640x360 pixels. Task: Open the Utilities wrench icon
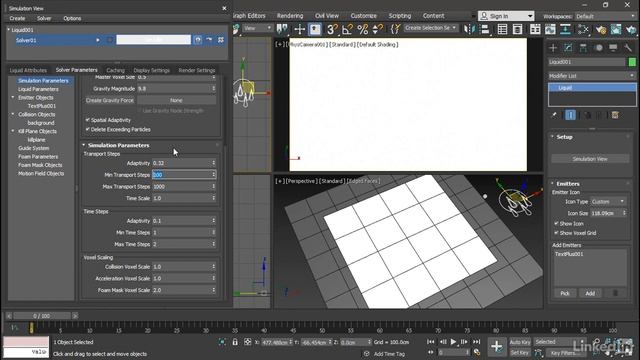pos(628,48)
